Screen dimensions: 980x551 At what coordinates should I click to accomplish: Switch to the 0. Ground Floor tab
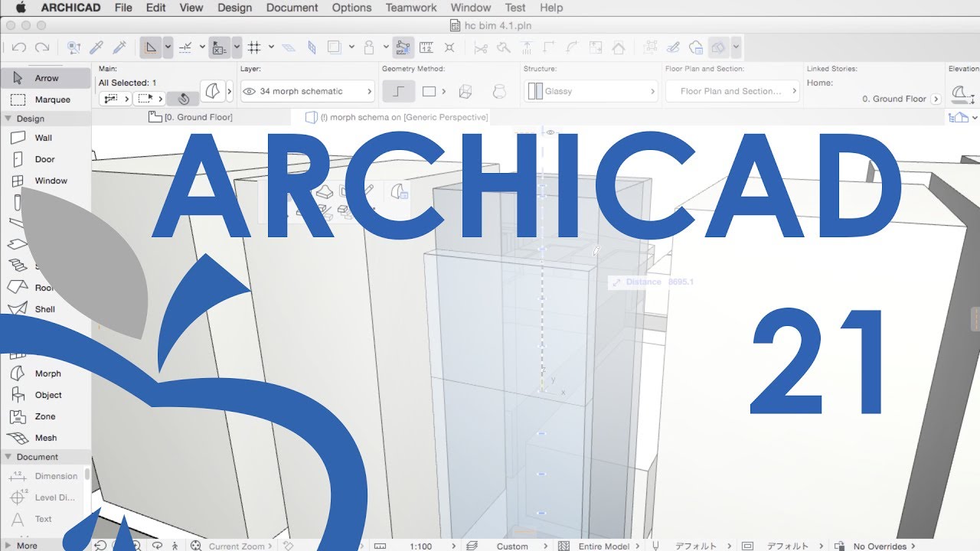coord(191,117)
